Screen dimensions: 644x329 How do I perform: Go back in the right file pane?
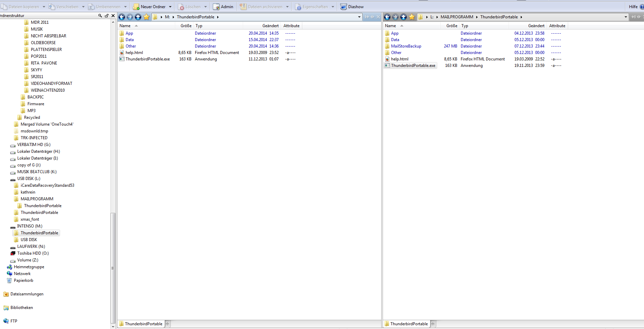(387, 17)
